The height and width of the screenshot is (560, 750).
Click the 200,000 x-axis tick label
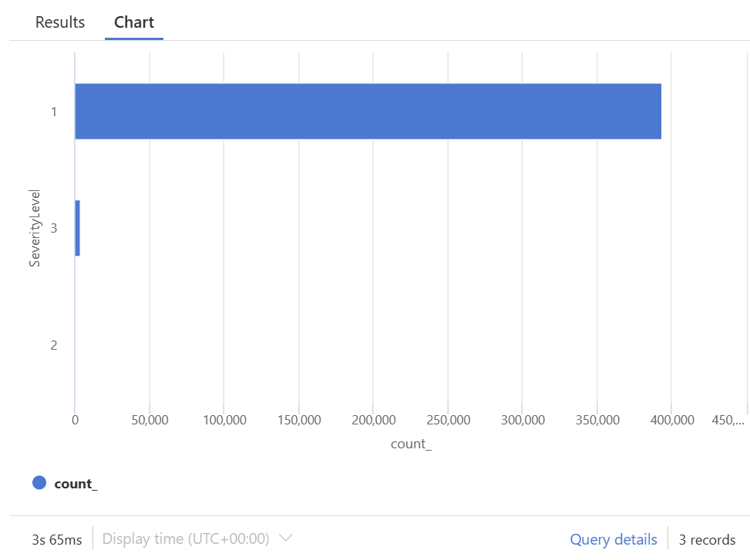point(373,420)
